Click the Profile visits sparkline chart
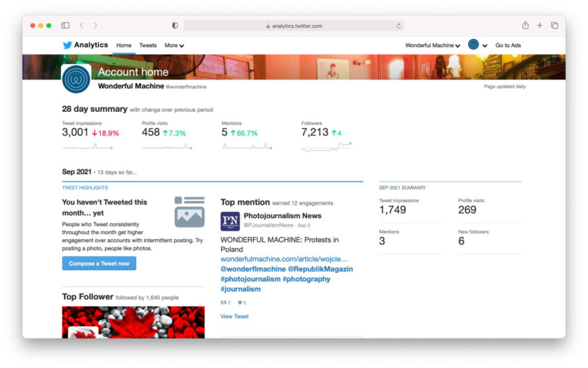The image size is (588, 368). (168, 146)
